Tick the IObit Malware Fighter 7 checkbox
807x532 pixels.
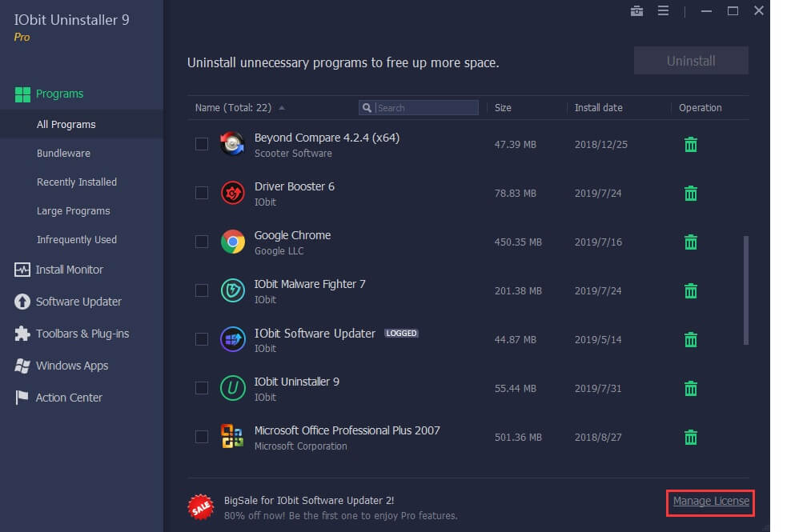[202, 290]
